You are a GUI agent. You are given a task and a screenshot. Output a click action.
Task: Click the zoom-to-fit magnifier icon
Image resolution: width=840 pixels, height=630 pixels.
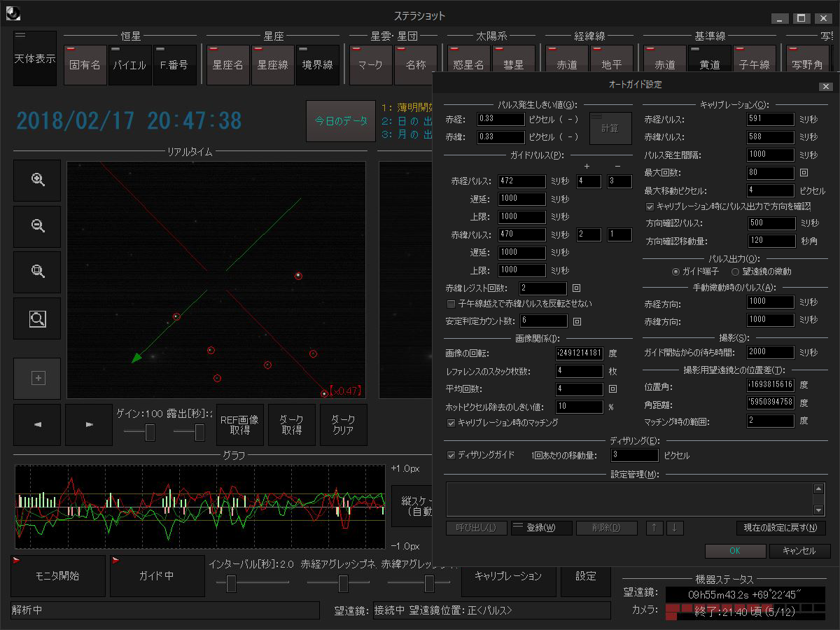click(x=38, y=272)
